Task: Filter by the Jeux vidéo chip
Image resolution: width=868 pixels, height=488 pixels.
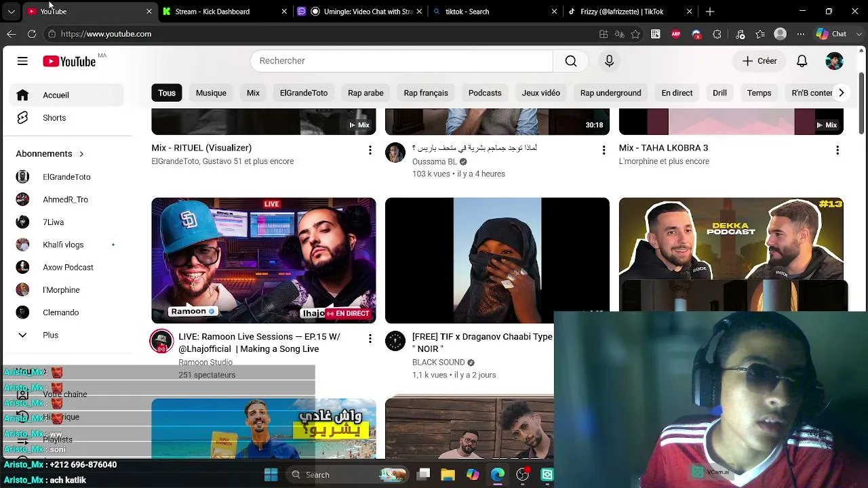Action: tap(541, 93)
